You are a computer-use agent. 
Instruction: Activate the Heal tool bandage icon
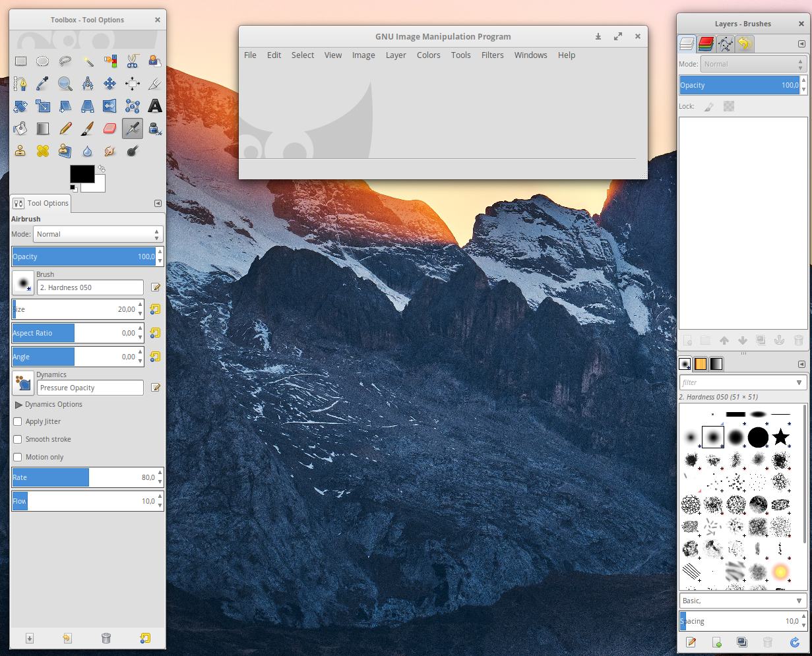tap(43, 150)
